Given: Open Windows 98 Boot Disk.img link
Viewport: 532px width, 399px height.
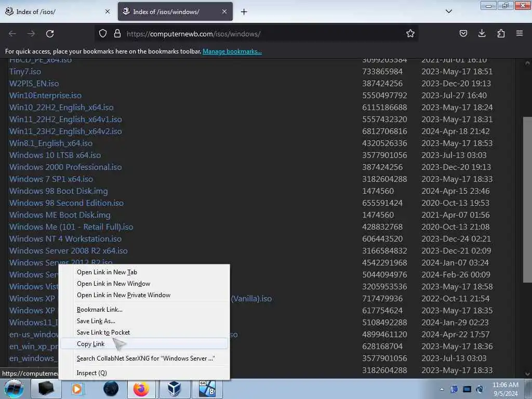Looking at the screenshot, I should (58, 191).
